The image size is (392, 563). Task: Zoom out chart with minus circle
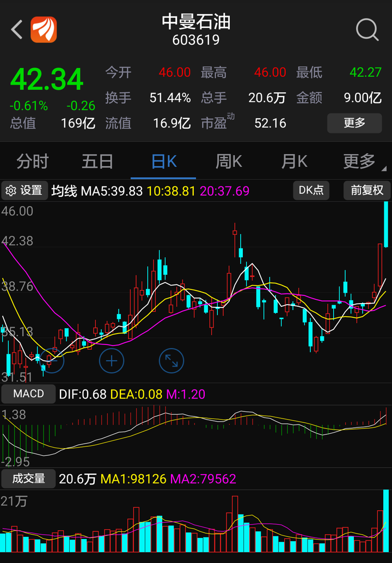(51, 360)
